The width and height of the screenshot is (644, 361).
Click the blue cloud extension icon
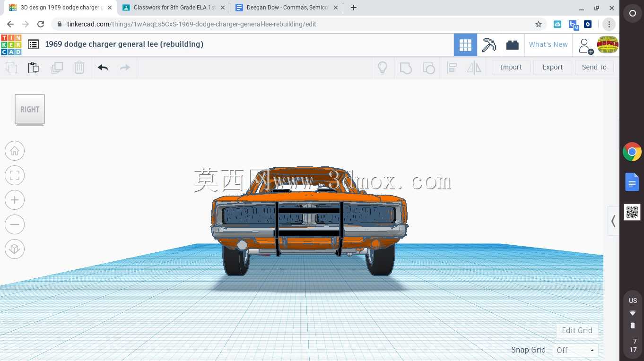557,24
